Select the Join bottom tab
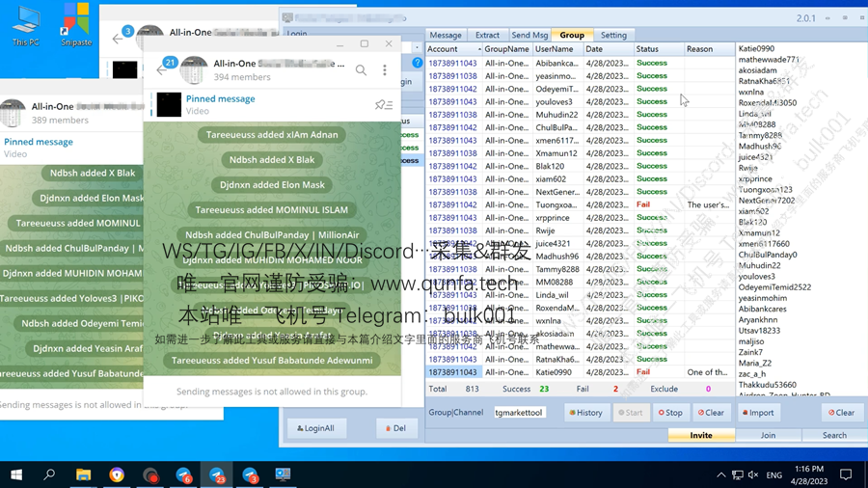The height and width of the screenshot is (488, 868). (x=768, y=435)
